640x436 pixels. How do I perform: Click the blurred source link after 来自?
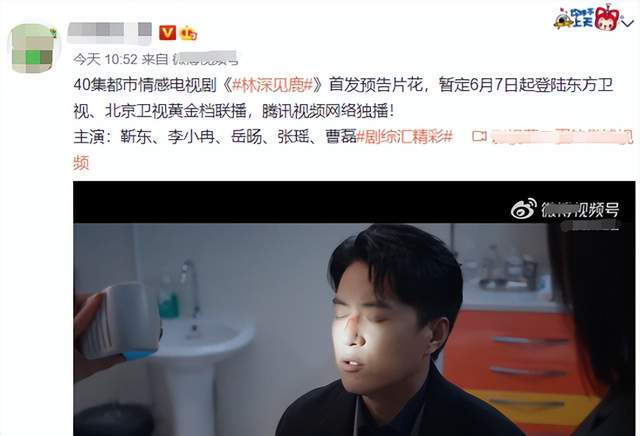point(205,59)
